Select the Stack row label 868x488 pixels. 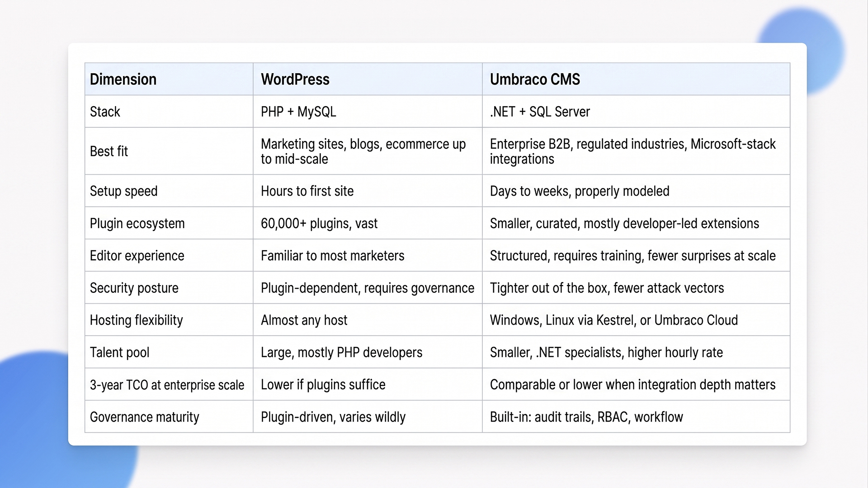[x=169, y=112]
